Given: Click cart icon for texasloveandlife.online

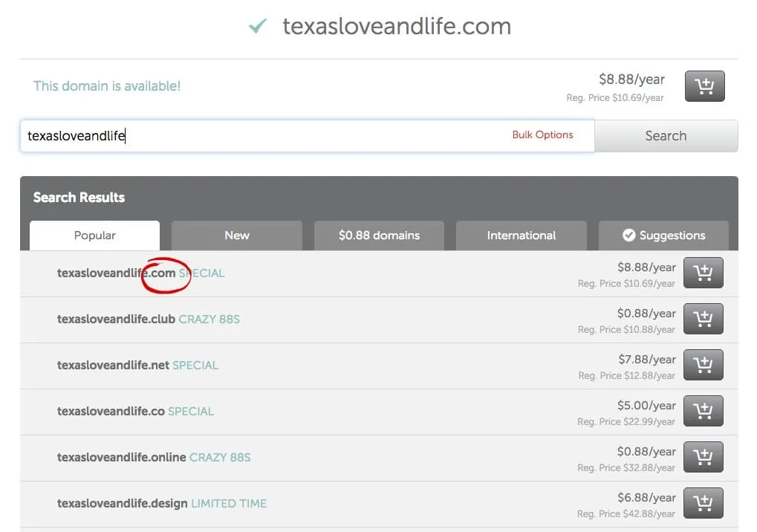Looking at the screenshot, I should 703,457.
